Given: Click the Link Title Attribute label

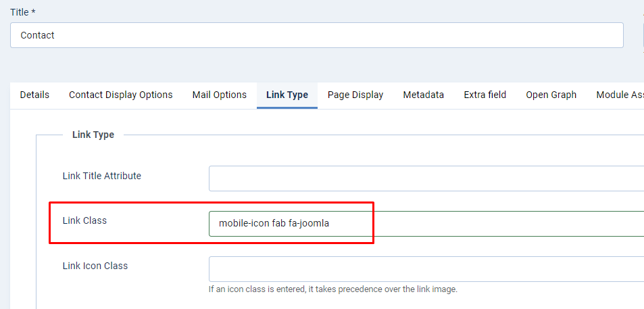Looking at the screenshot, I should [x=102, y=176].
